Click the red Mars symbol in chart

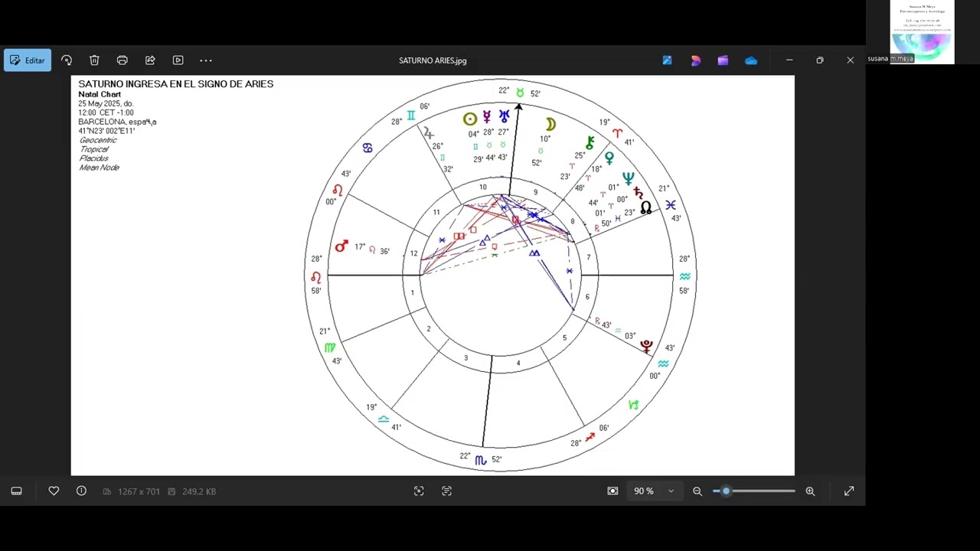341,246
